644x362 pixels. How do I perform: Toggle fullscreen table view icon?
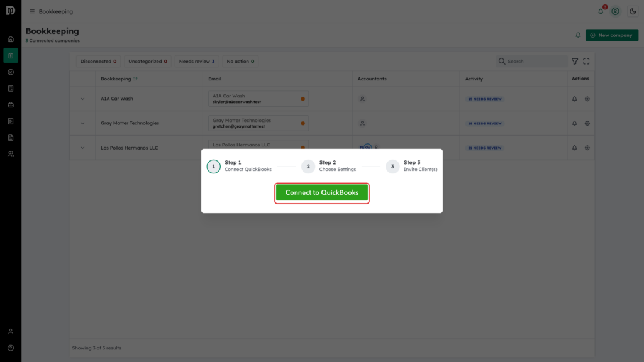586,61
